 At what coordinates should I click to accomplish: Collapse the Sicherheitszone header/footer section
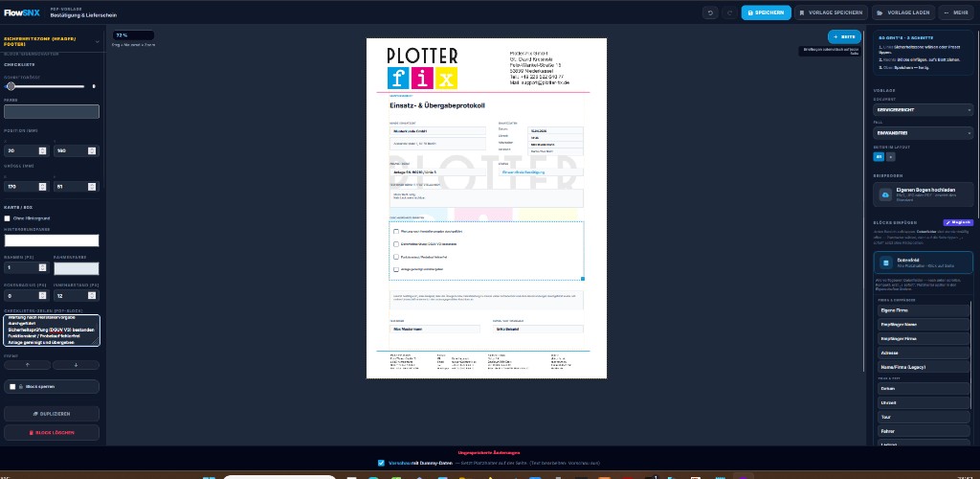point(97,42)
